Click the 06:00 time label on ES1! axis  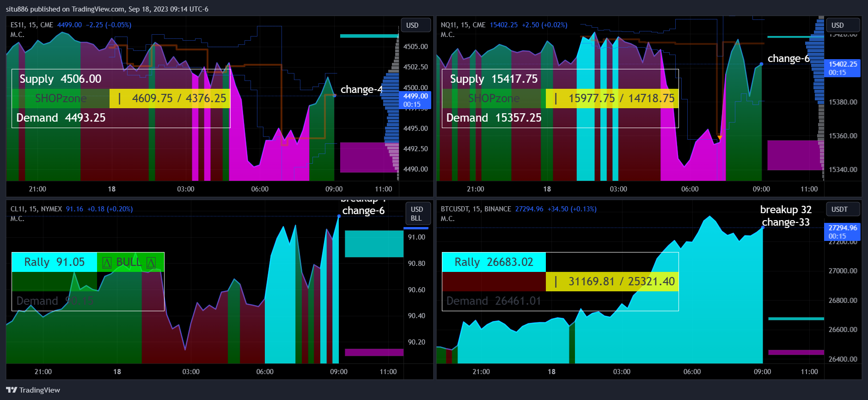click(260, 189)
